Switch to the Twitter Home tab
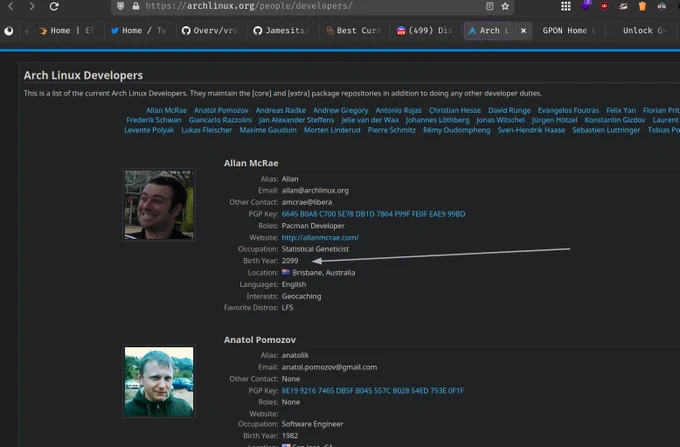The height and width of the screenshot is (447, 680). (x=138, y=31)
